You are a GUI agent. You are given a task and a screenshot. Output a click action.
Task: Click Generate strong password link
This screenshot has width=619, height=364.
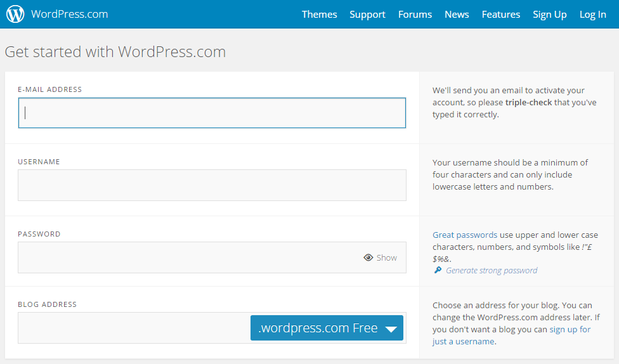[492, 270]
